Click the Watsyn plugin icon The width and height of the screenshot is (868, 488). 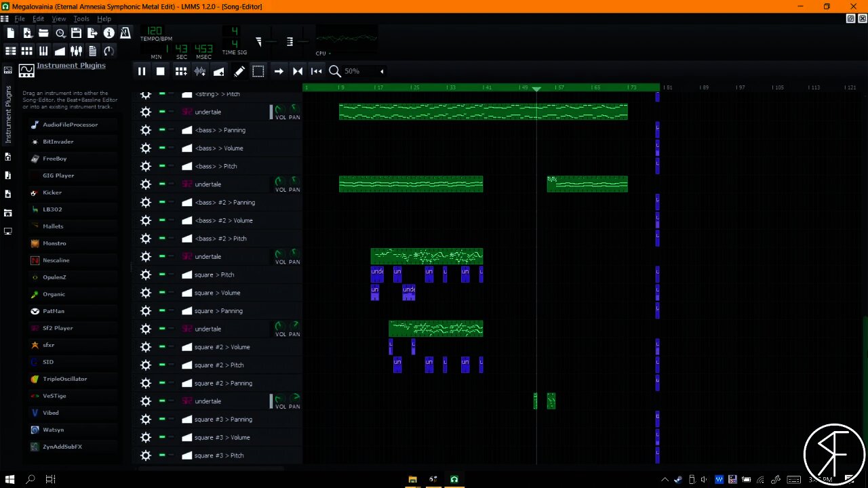tap(35, 430)
